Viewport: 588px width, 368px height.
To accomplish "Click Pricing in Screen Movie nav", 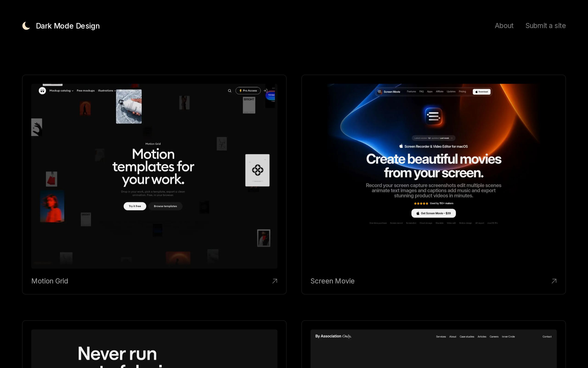I will [462, 92].
